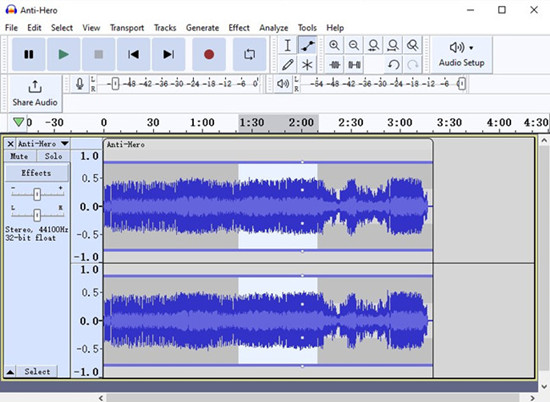Open the Transport menu
The width and height of the screenshot is (550, 402).
coord(127,28)
